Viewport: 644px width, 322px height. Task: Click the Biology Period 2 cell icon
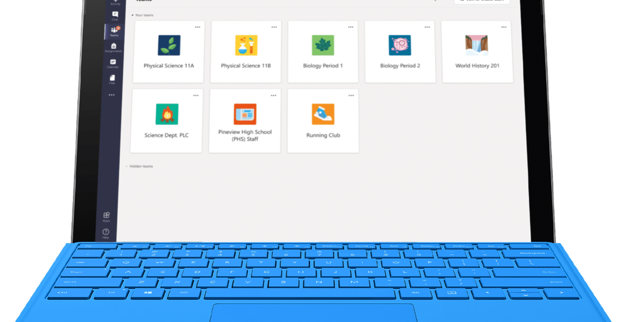coord(400,45)
